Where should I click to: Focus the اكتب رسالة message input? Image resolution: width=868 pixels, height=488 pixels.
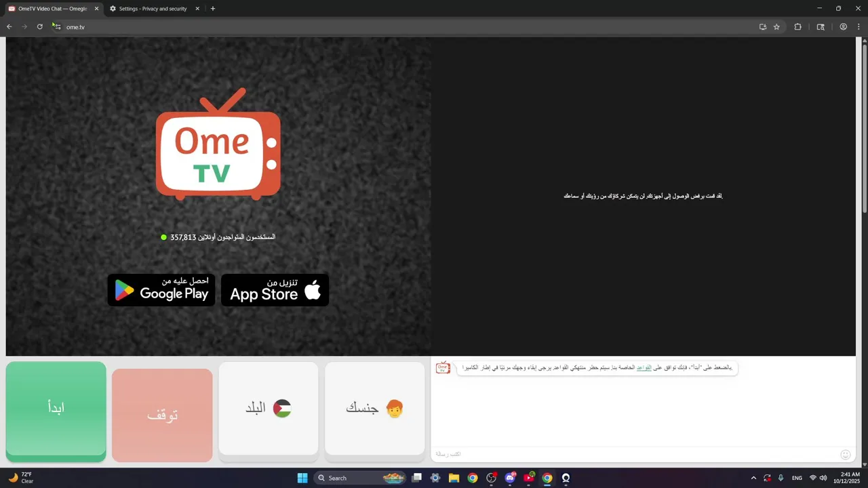634,454
